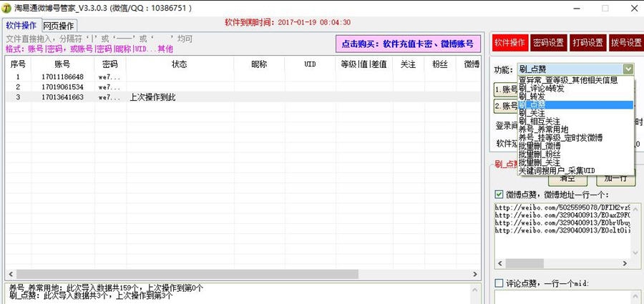The width and height of the screenshot is (644, 304).
Task: Click the 2.账号 button
Action: click(506, 106)
